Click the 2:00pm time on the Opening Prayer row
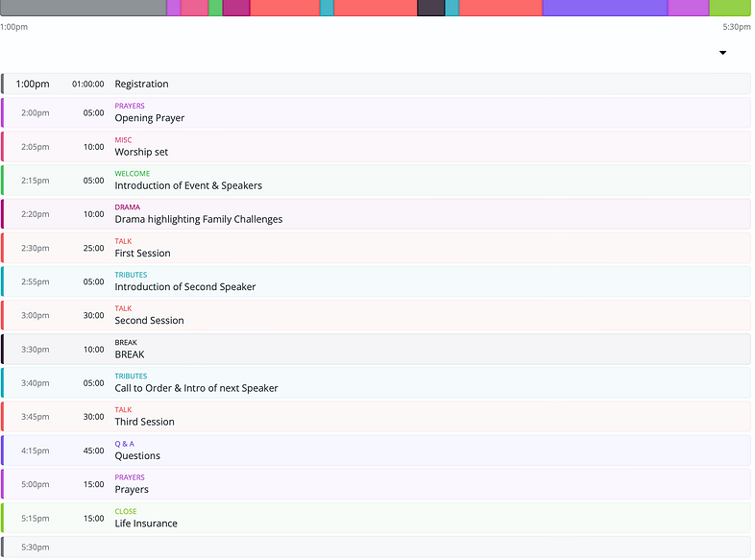755x560 pixels. [x=36, y=112]
